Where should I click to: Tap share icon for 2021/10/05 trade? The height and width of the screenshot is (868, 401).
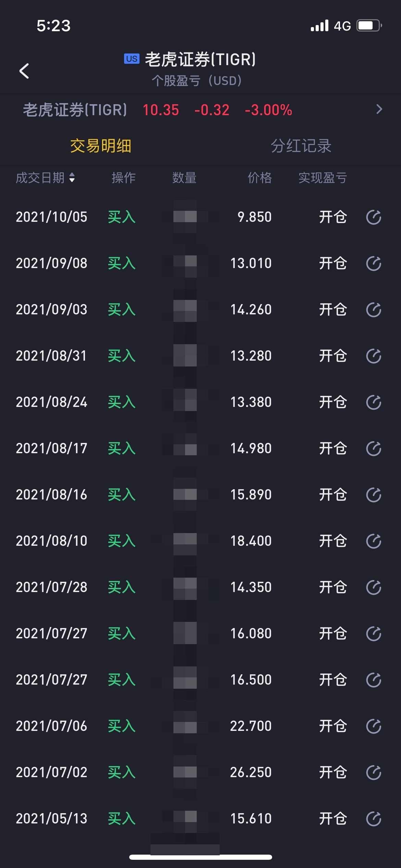click(x=373, y=217)
